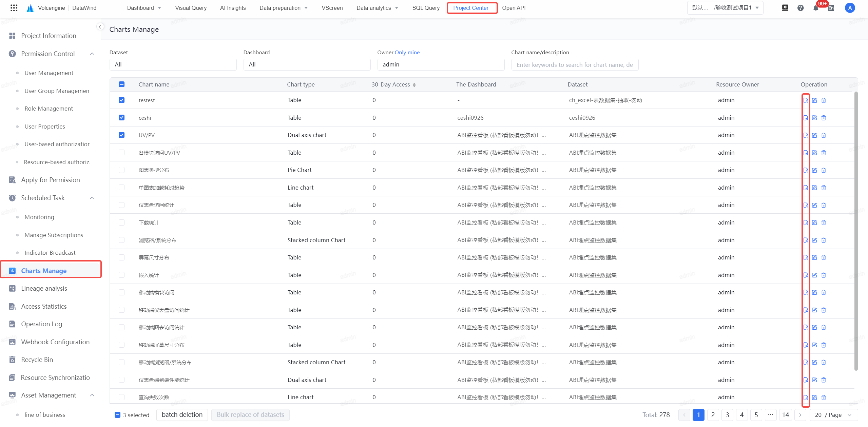Click the system settings monitor icon
The image size is (868, 427).
(x=785, y=8)
